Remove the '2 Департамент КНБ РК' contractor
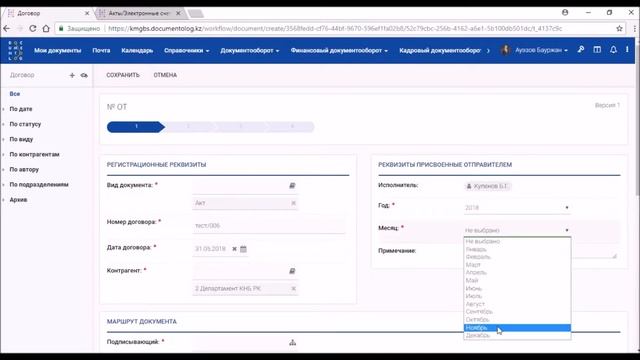The width and height of the screenshot is (640, 360). pos(293,289)
